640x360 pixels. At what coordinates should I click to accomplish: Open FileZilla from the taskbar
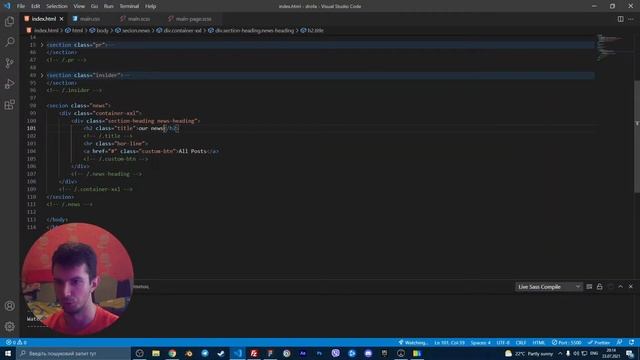(x=254, y=353)
